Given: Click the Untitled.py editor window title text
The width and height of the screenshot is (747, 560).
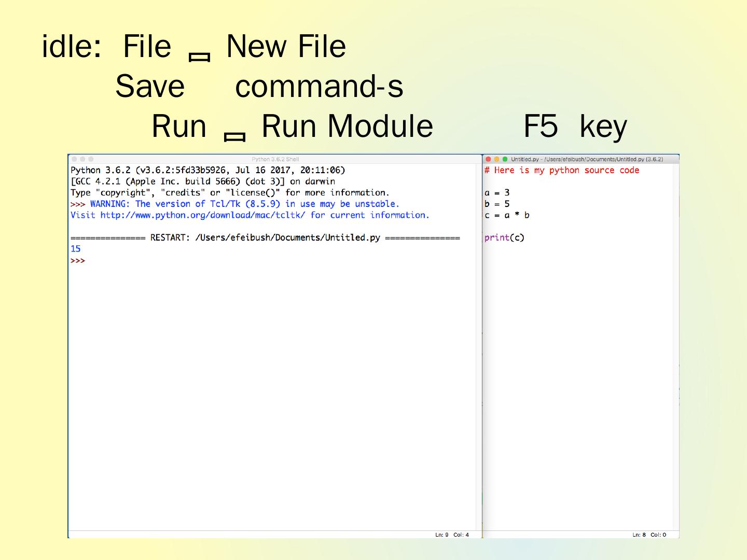Looking at the screenshot, I should pos(587,159).
